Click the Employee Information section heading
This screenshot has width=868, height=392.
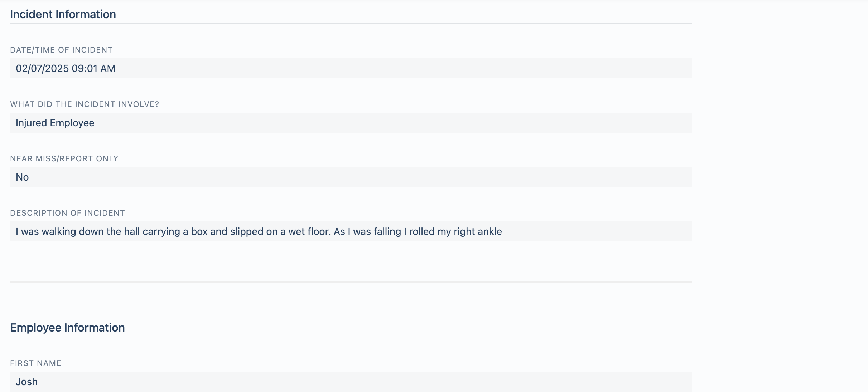(x=67, y=328)
